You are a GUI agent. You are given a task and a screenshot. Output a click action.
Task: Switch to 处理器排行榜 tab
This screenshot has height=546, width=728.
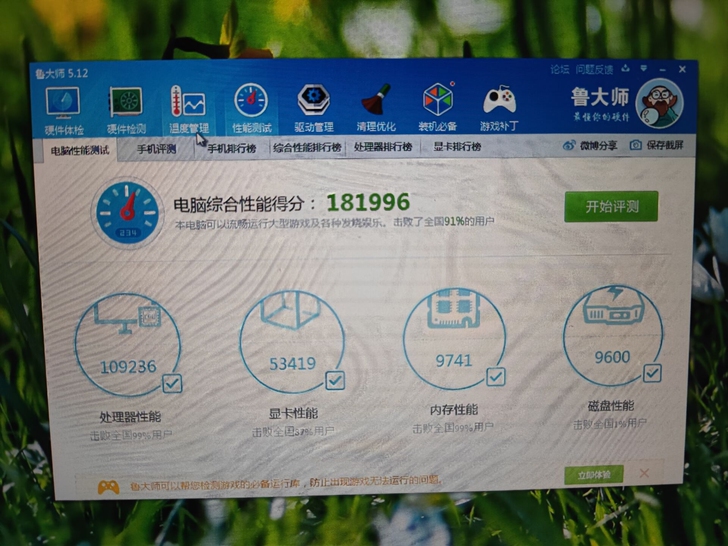pos(383,147)
